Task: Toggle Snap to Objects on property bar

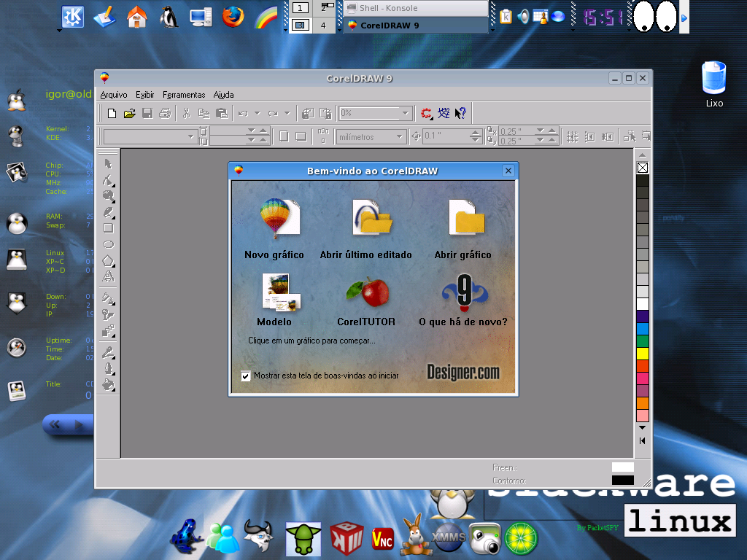Action: coord(608,137)
